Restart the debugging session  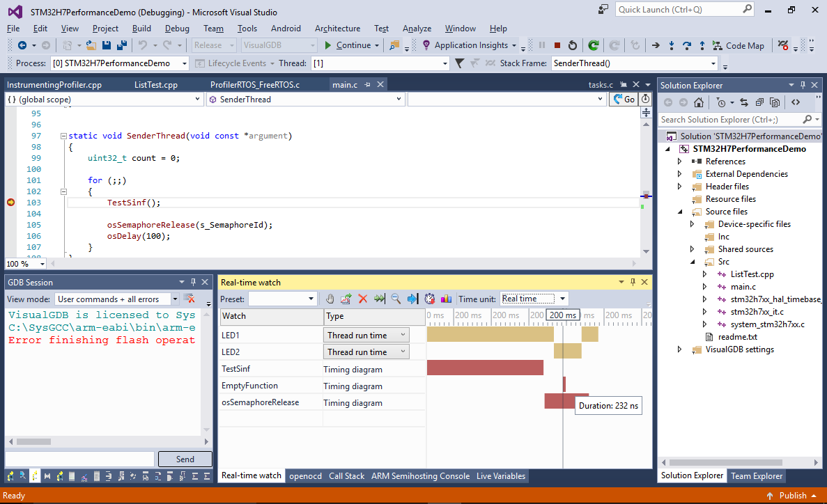(x=573, y=45)
